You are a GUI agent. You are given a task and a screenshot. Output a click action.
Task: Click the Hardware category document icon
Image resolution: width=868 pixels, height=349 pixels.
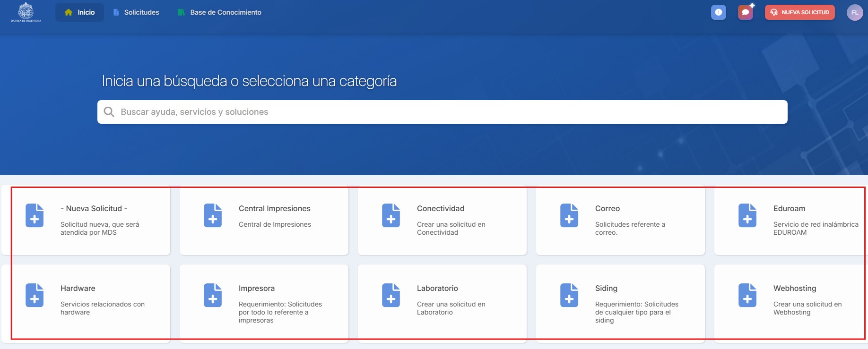(35, 295)
